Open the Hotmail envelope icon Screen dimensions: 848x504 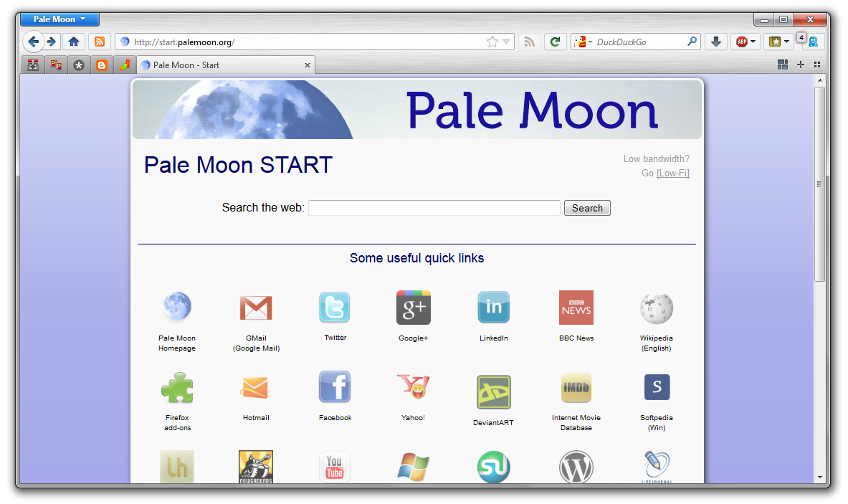(x=255, y=387)
